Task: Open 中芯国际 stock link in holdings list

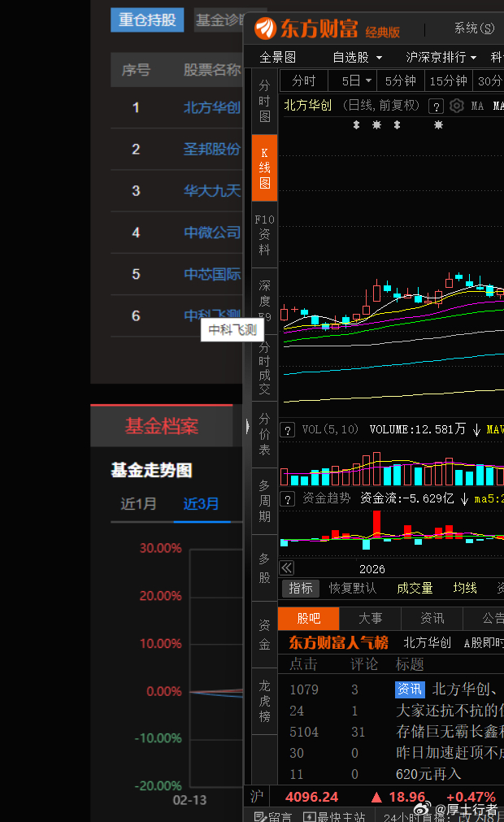Action: 212,274
